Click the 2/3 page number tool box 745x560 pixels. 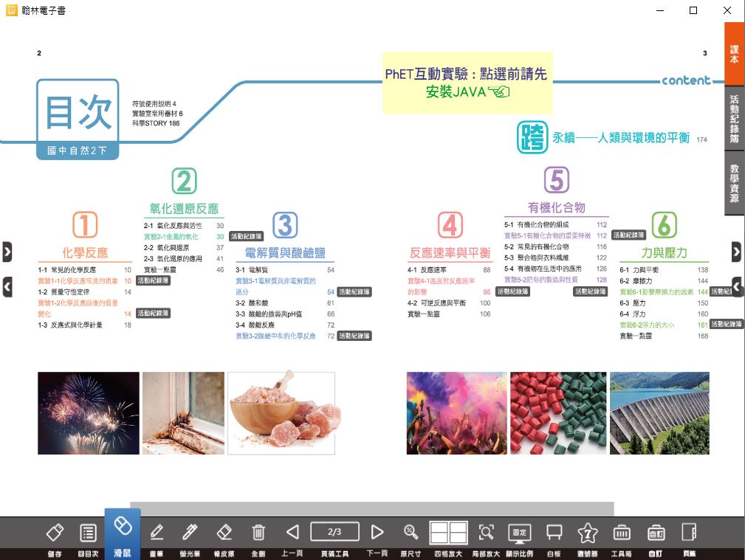tap(334, 531)
